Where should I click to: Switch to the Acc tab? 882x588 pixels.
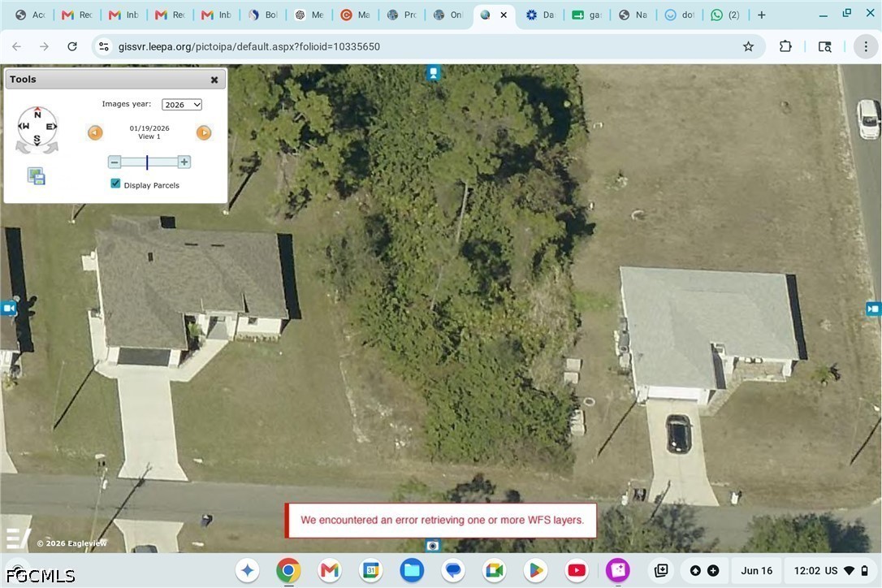click(x=31, y=15)
